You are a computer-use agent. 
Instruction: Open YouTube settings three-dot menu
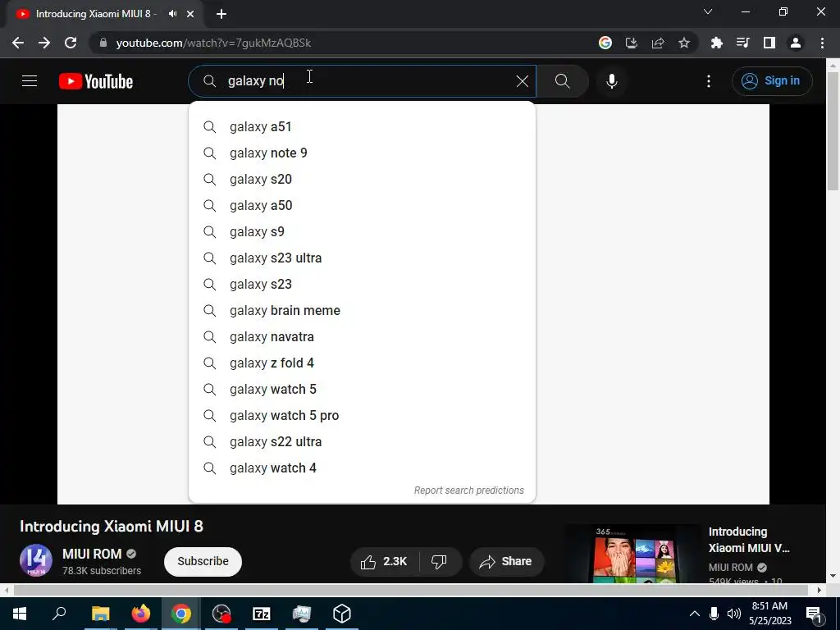point(709,81)
